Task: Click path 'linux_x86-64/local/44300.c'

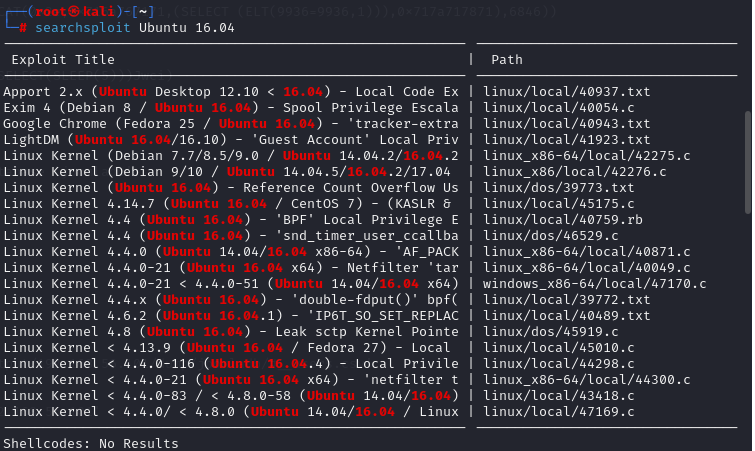Action: tap(586, 380)
